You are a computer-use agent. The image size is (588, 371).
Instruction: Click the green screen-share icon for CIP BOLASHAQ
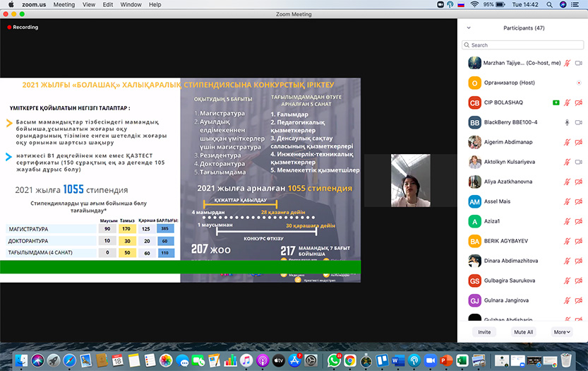[x=556, y=102]
